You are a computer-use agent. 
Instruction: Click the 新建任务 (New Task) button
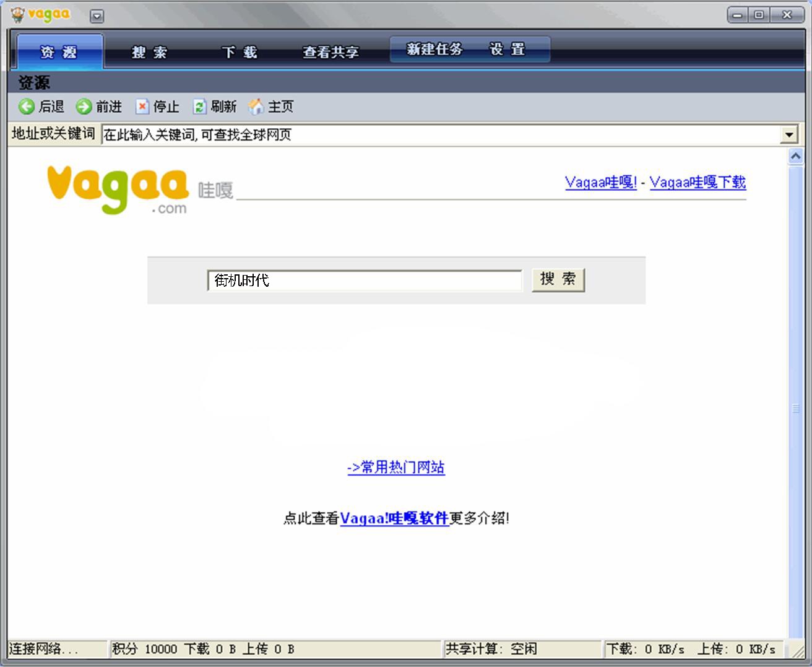click(x=434, y=49)
